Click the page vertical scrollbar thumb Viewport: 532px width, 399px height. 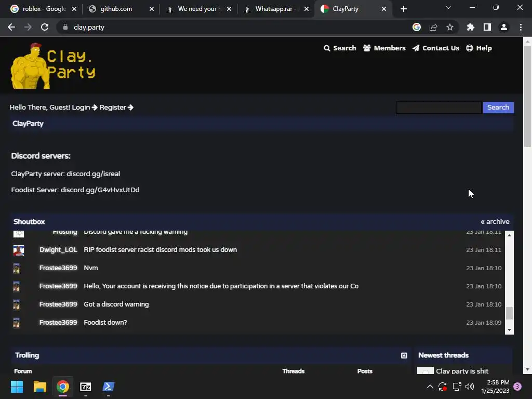click(527, 96)
